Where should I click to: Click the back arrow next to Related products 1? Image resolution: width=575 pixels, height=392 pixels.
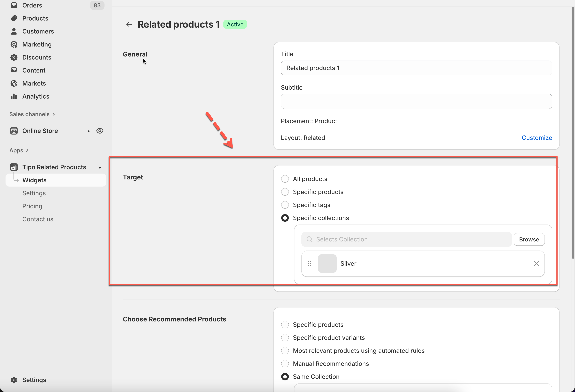129,24
